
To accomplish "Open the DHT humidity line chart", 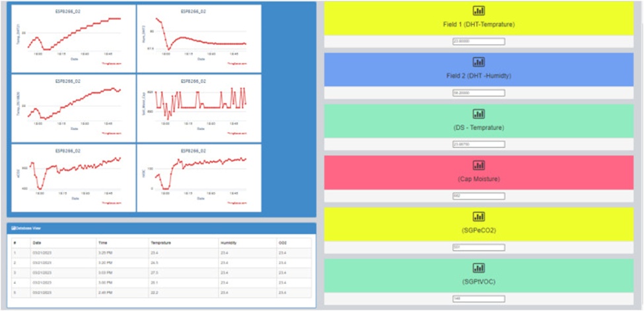I will [199, 38].
